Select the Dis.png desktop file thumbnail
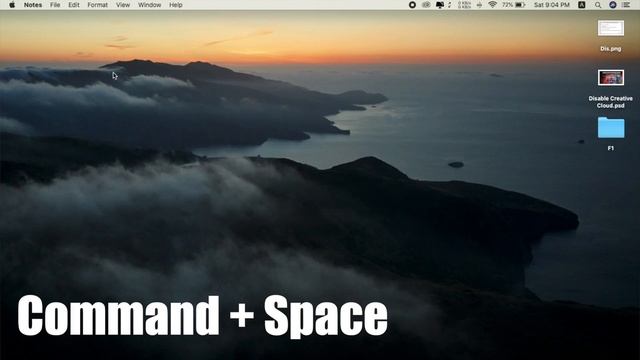Image resolution: width=640 pixels, height=360 pixels. (611, 28)
